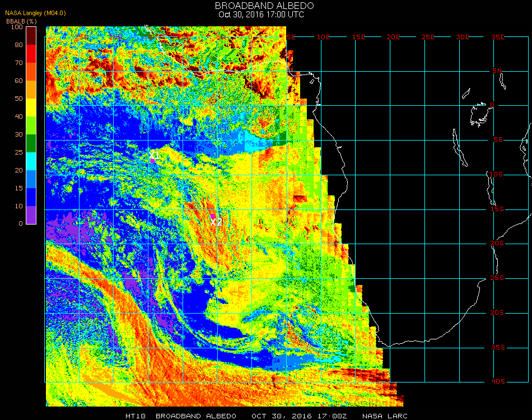Click the "35E" longitude label
This screenshot has height=420, width=532.
pos(498,37)
